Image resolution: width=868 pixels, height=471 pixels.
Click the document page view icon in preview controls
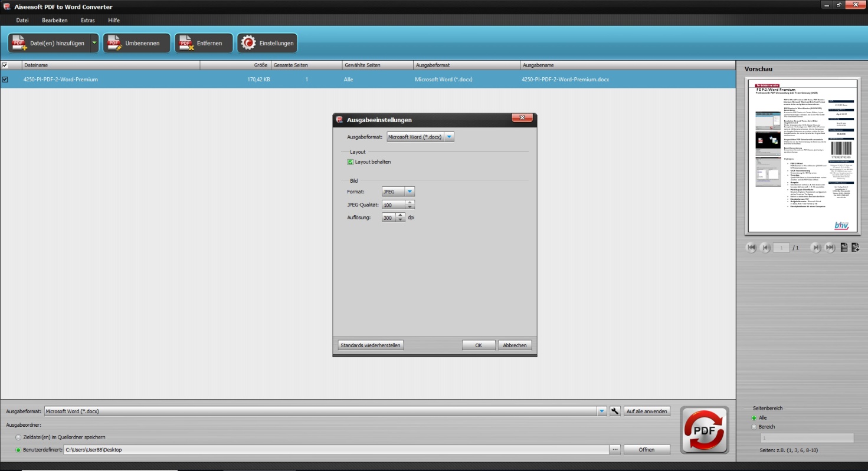point(844,248)
